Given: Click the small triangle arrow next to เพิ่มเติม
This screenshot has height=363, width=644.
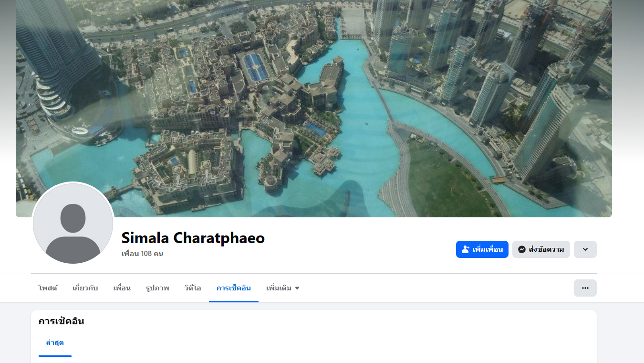Looking at the screenshot, I should click(297, 288).
